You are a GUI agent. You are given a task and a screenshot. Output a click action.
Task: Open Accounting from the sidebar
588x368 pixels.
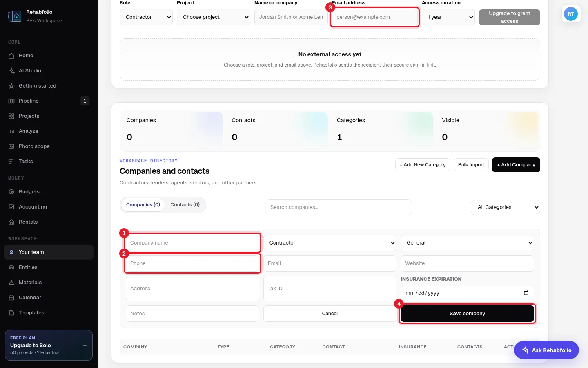(49, 207)
